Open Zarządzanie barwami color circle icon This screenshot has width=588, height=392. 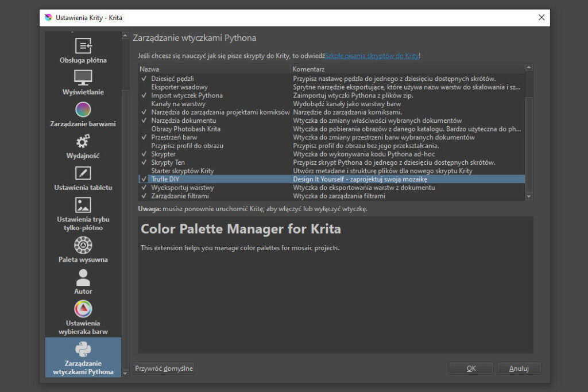[x=83, y=109]
